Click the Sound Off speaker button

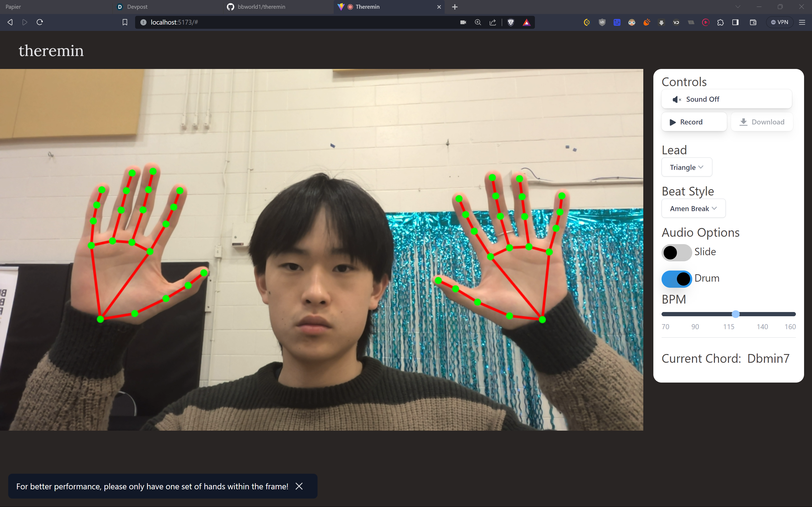click(x=726, y=99)
